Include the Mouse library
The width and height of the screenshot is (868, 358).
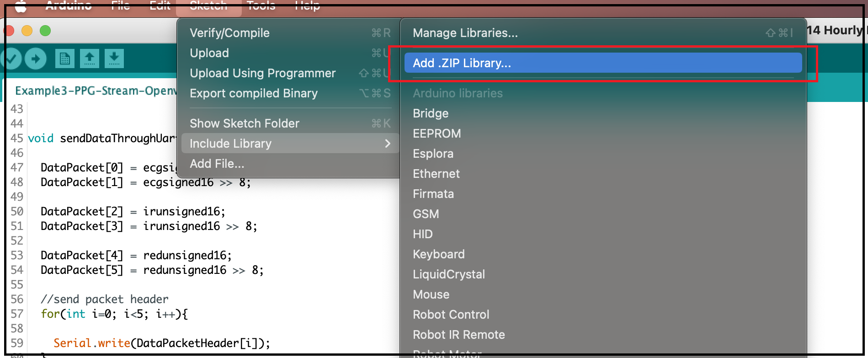(x=603, y=294)
